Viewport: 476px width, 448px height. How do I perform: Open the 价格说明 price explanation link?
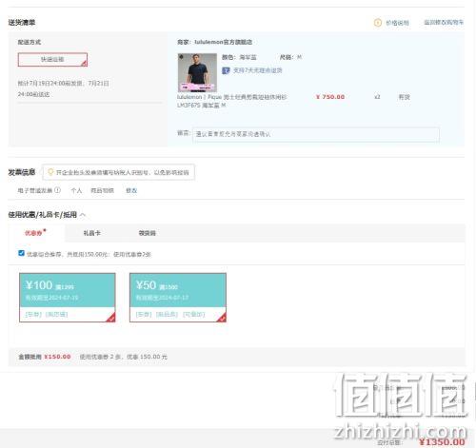tap(397, 23)
